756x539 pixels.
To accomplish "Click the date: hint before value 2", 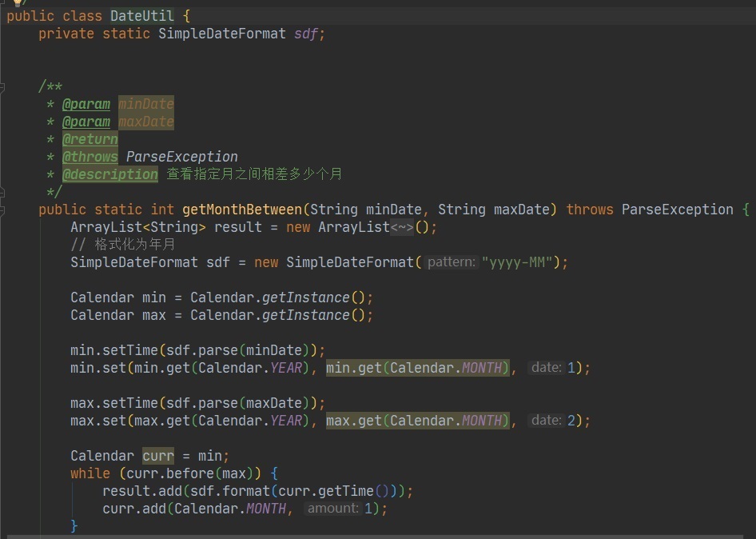I will 547,421.
